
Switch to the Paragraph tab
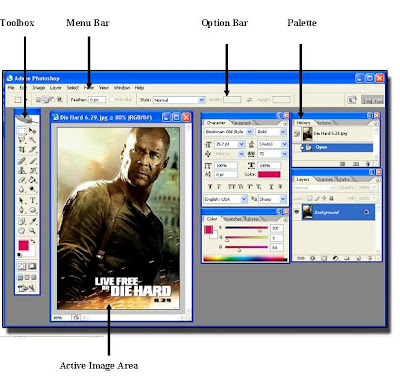pos(242,123)
